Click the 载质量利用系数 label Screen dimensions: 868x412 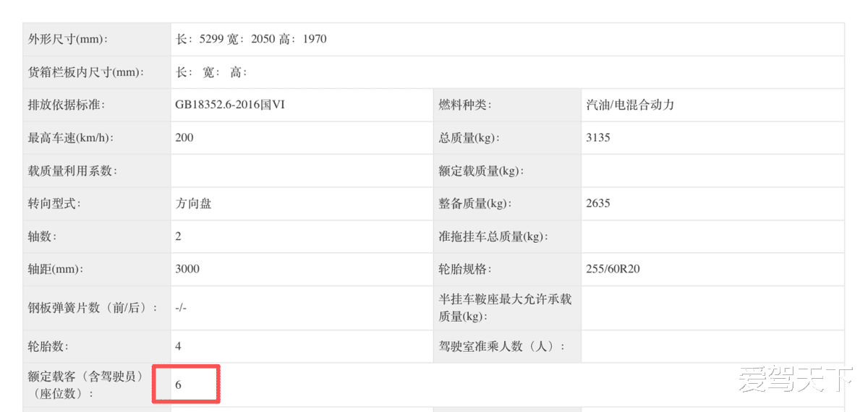click(72, 171)
